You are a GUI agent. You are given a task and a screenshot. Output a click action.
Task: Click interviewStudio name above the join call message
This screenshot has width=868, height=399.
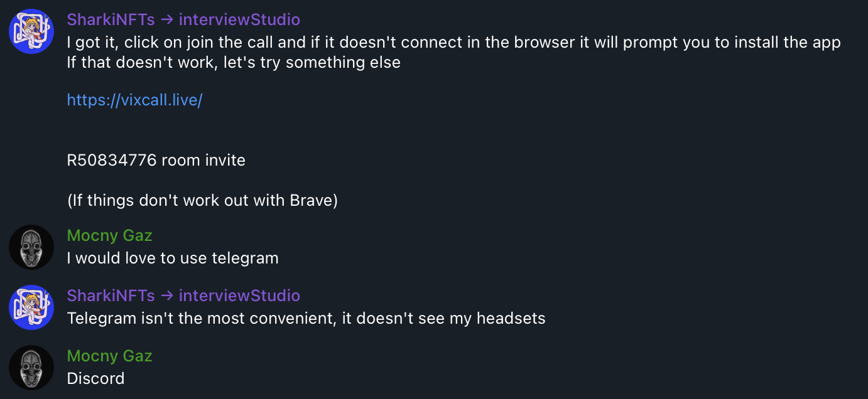tap(239, 19)
